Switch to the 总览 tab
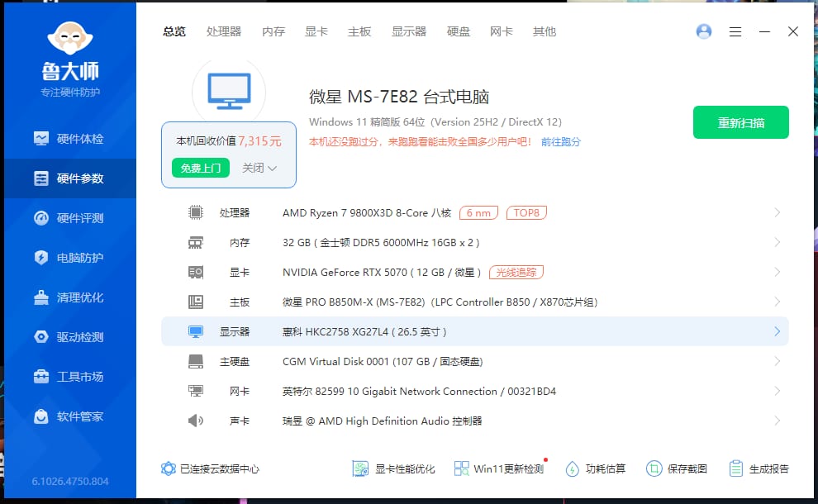This screenshot has width=818, height=504. [x=174, y=31]
